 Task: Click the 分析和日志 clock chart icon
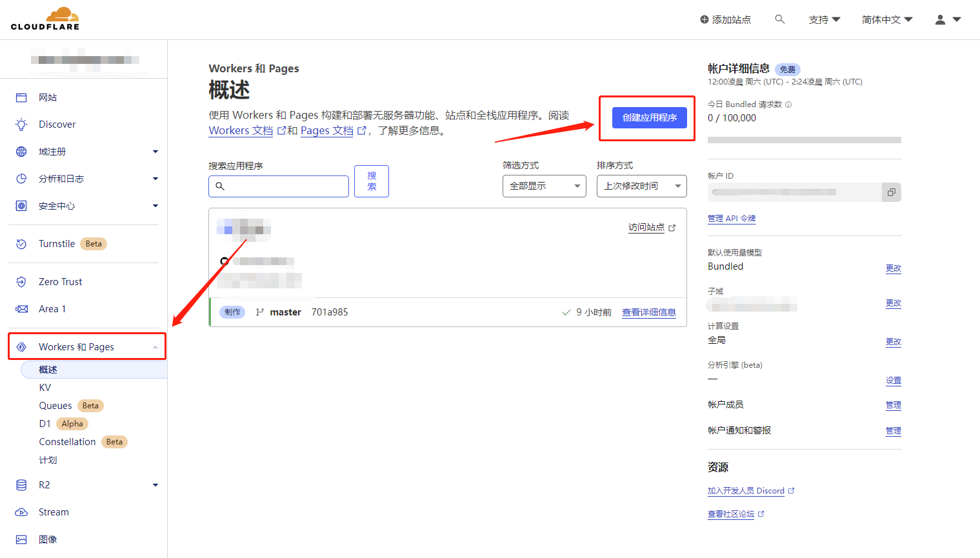click(x=21, y=179)
